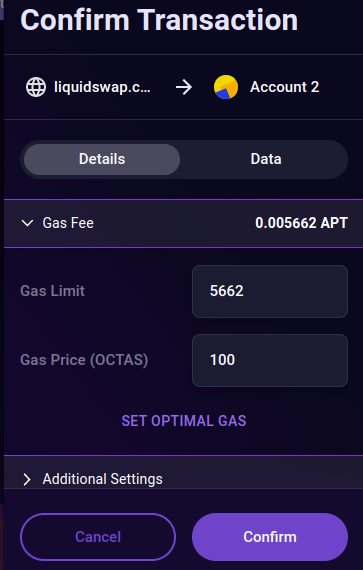The height and width of the screenshot is (570, 363).
Task: Focus the Gas Price (OCTAS) input field
Action: pyautogui.click(x=270, y=360)
